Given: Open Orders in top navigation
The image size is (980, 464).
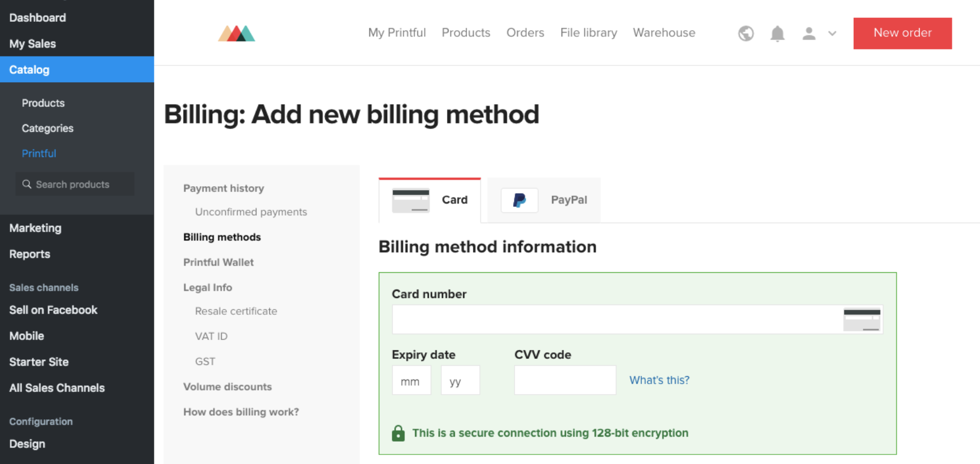Looking at the screenshot, I should tap(525, 33).
